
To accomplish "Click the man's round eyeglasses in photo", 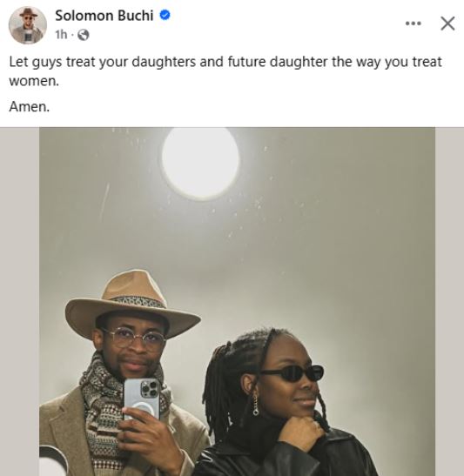I will 134,338.
